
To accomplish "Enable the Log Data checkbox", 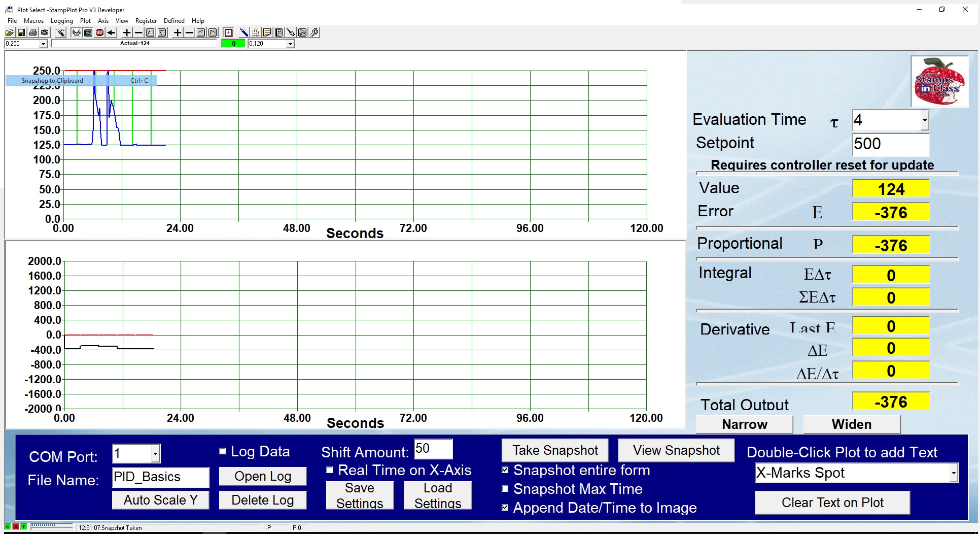I will click(222, 451).
